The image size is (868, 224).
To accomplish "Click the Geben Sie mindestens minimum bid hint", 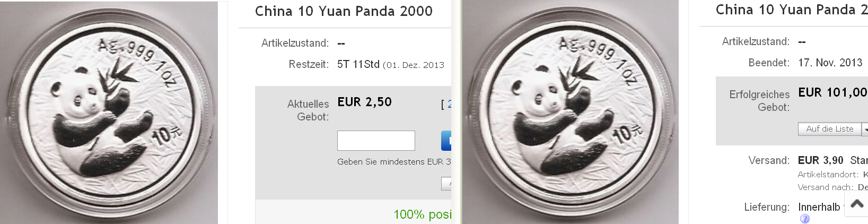I will pyautogui.click(x=394, y=162).
